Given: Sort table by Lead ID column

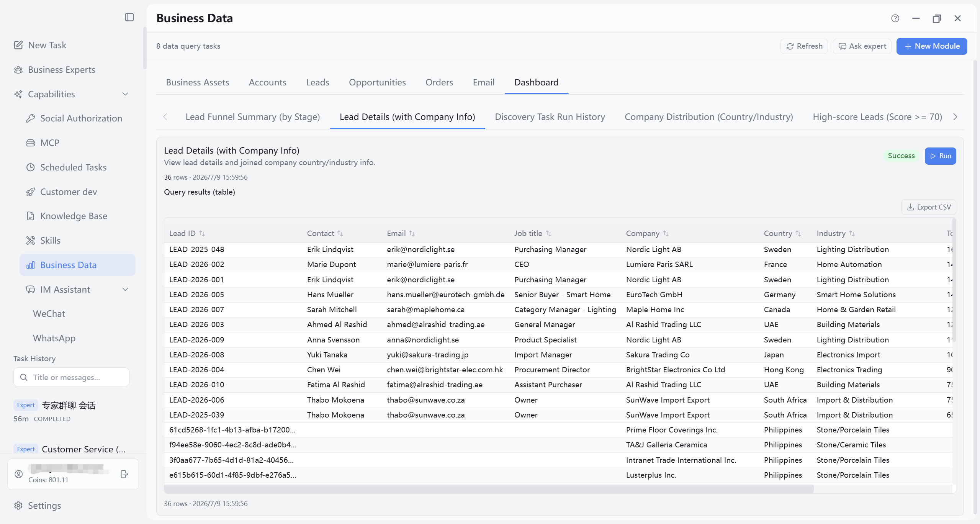Looking at the screenshot, I should click(x=202, y=233).
